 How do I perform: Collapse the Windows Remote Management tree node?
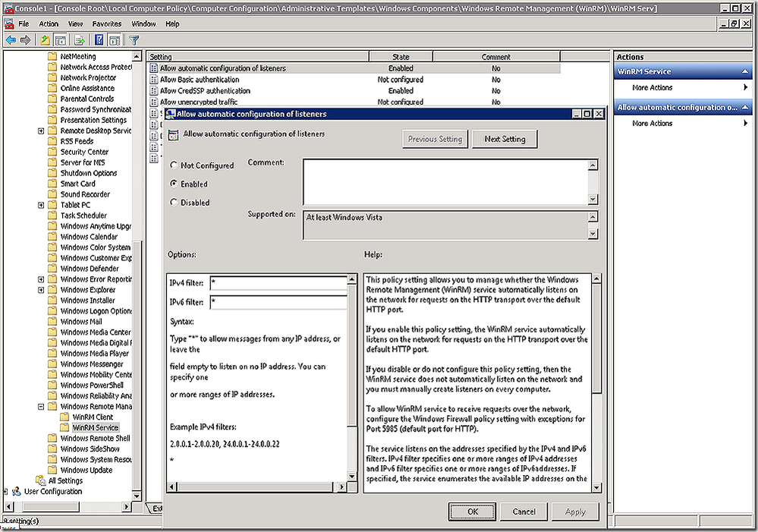tap(41, 407)
